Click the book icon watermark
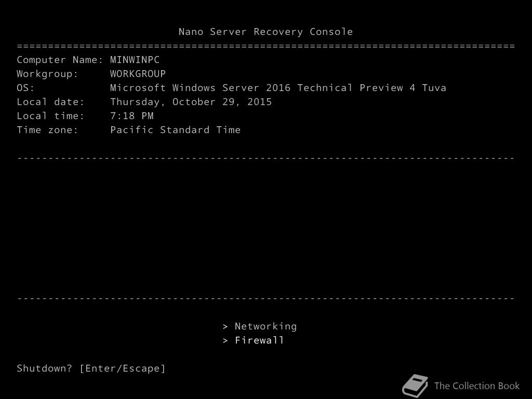 (415, 386)
